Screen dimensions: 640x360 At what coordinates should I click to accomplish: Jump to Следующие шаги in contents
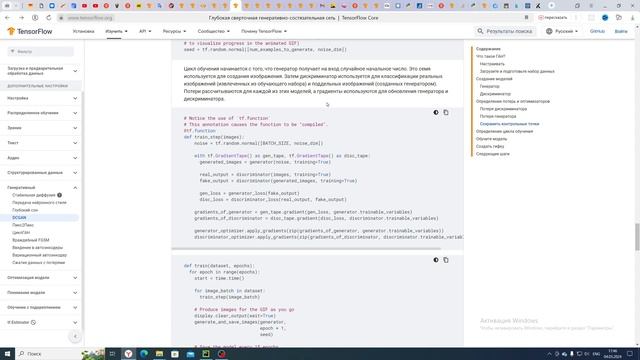click(493, 154)
